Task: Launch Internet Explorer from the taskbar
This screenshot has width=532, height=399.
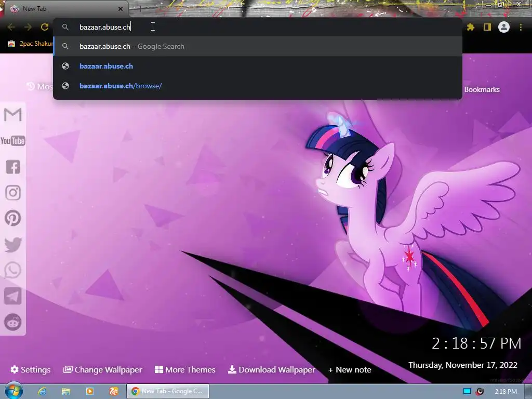Action: pyautogui.click(x=42, y=391)
